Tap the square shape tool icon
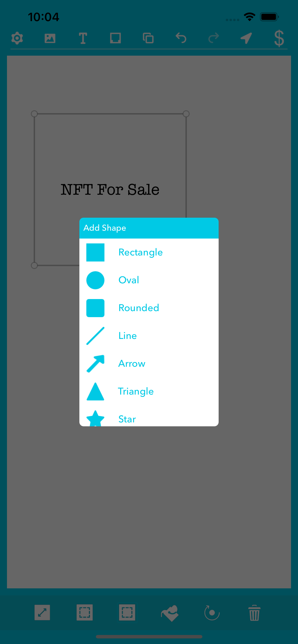 (x=115, y=38)
